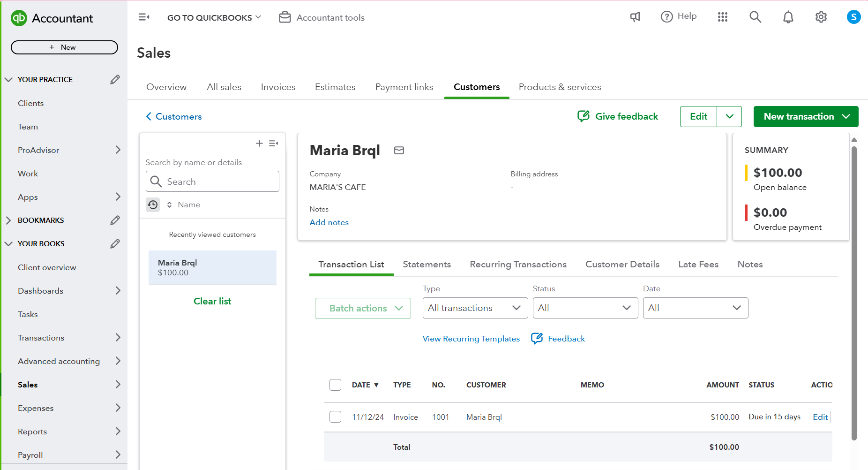Open the Customer Details tab
868x470 pixels.
click(x=622, y=264)
